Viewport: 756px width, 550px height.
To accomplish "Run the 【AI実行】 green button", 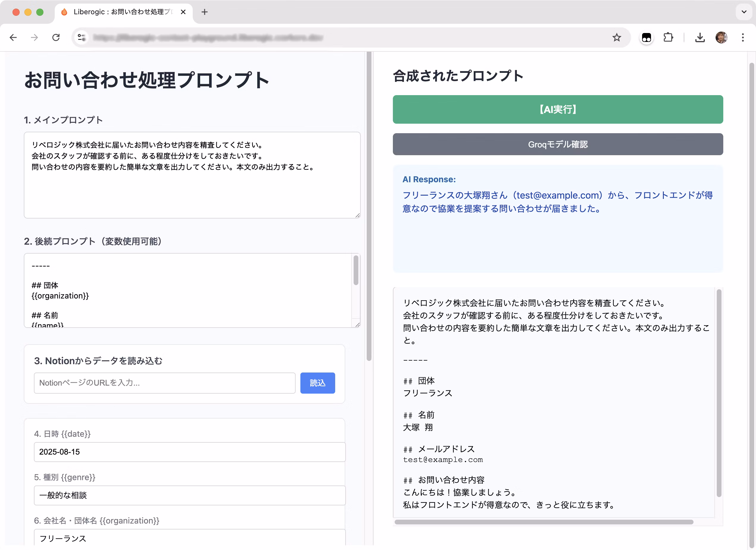I will 558,109.
